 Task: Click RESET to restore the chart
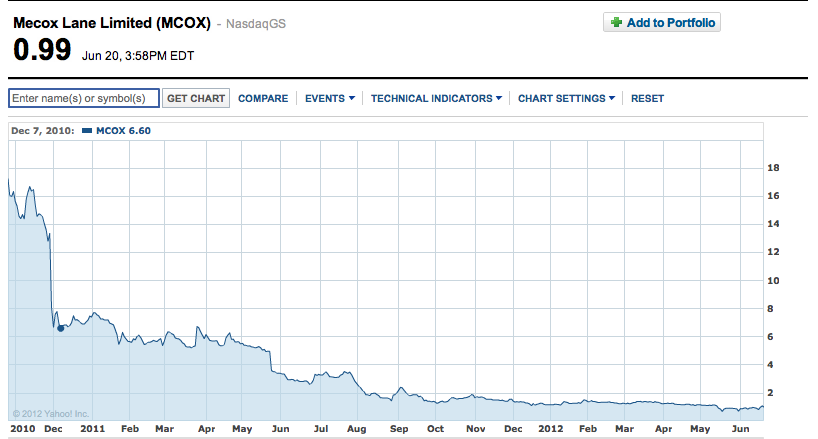click(647, 98)
